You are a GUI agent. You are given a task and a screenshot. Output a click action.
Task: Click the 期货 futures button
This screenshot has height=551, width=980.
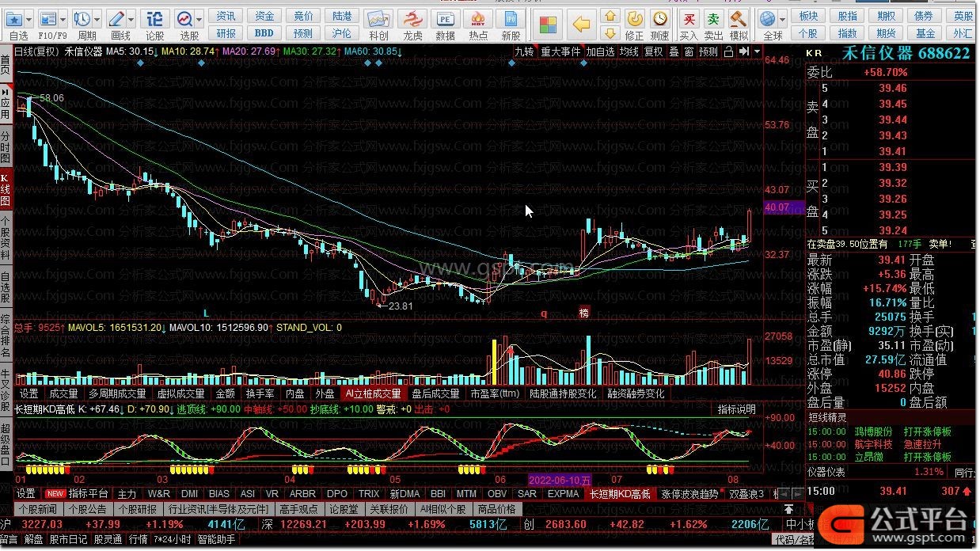[887, 33]
